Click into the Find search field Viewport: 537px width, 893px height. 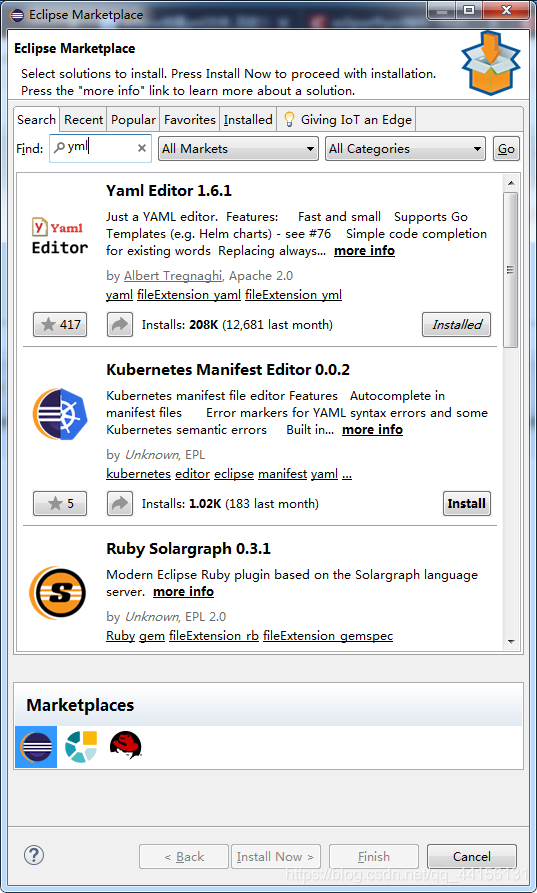click(x=100, y=148)
